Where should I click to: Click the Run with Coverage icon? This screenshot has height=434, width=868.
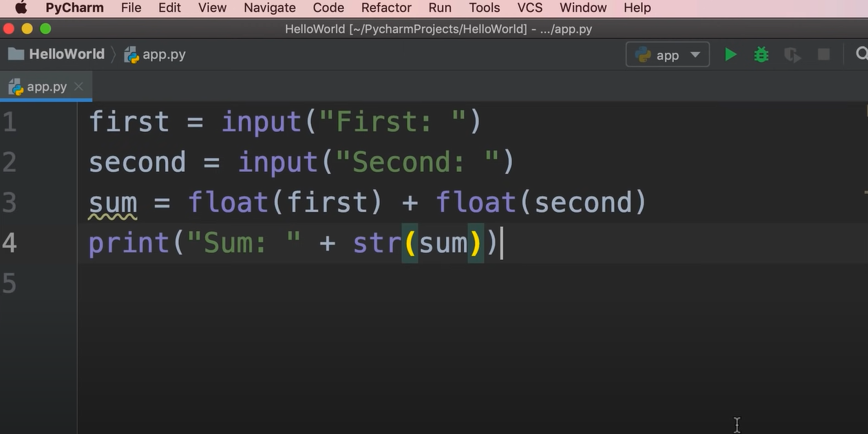coord(792,55)
